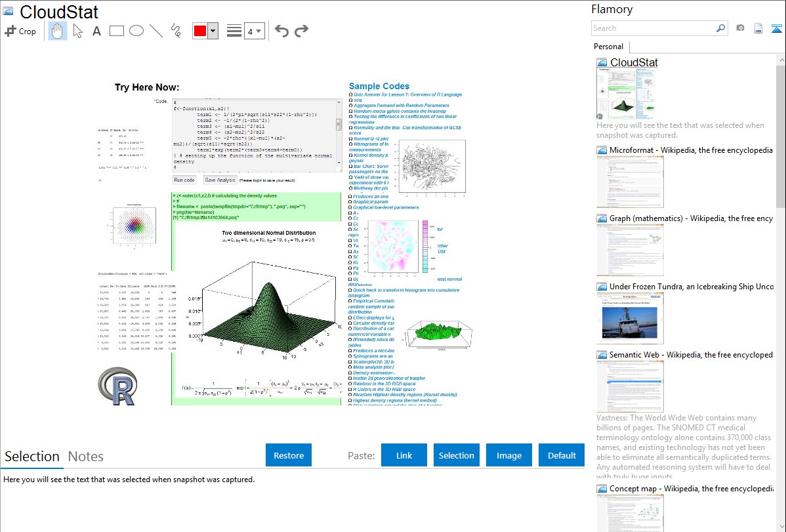The image size is (786, 532).
Task: Click the R logo in the snapshot
Action: 117,386
